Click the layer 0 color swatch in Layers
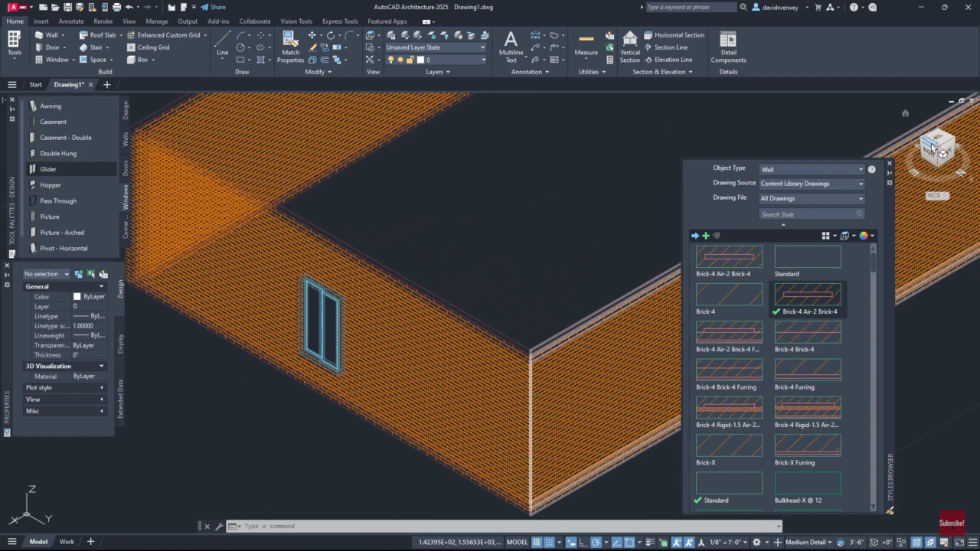This screenshot has width=980, height=551. 420,60
